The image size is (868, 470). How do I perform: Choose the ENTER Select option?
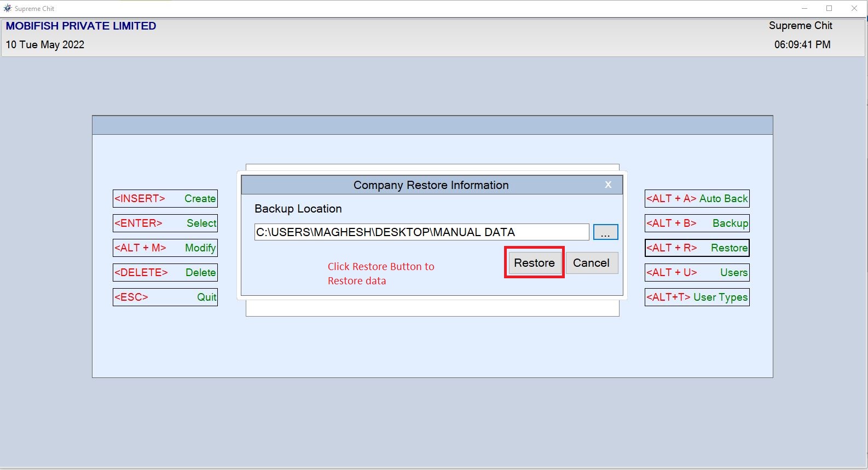click(165, 223)
